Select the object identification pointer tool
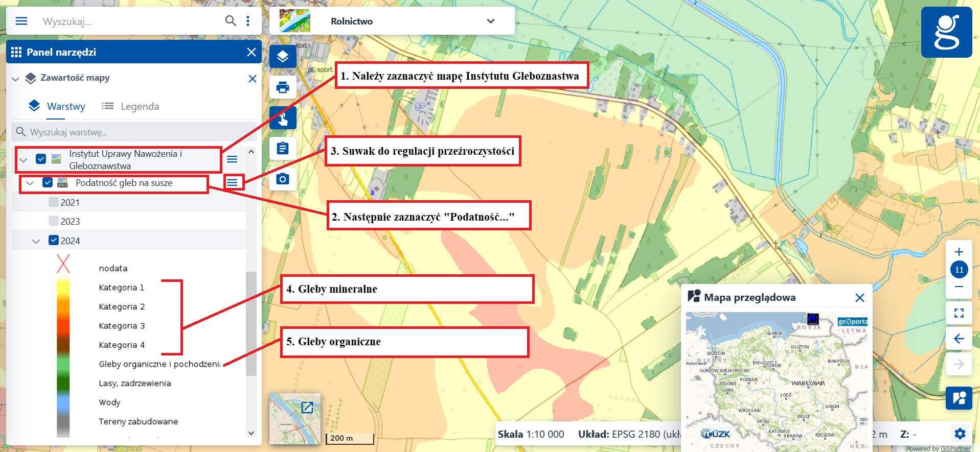The width and height of the screenshot is (980, 452). tap(283, 118)
